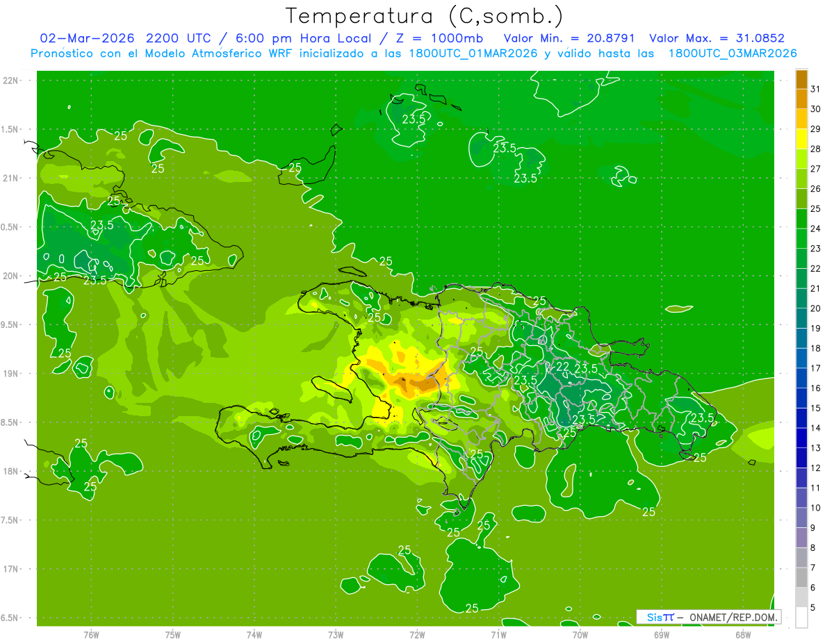Click the legend value "24"
Image resolution: width=834 pixels, height=644 pixels.
pyautogui.click(x=815, y=229)
